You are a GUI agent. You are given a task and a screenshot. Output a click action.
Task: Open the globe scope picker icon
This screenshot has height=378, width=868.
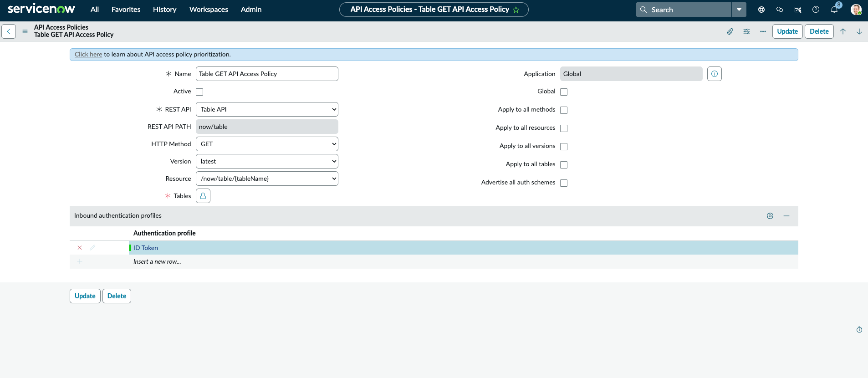point(761,10)
